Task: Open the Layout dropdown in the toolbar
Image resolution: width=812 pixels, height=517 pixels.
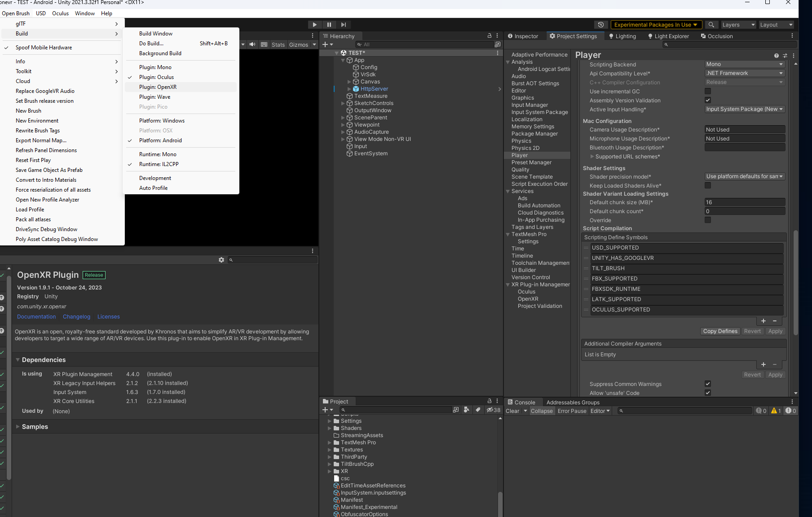Action: click(x=776, y=25)
